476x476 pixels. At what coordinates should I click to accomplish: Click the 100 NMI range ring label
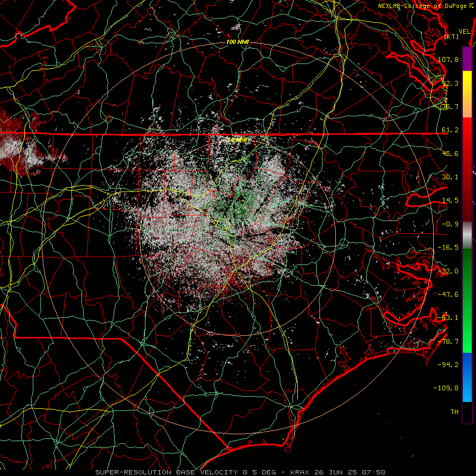click(237, 42)
